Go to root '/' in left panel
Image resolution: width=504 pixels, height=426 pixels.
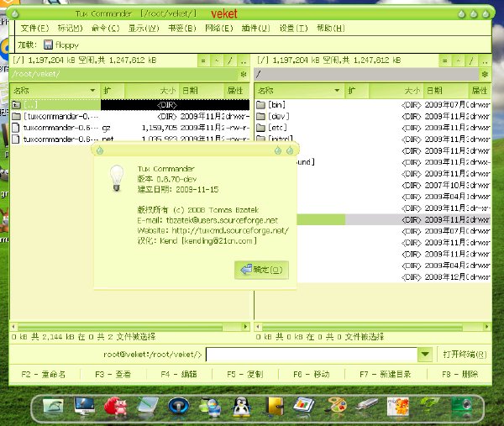[x=230, y=60]
